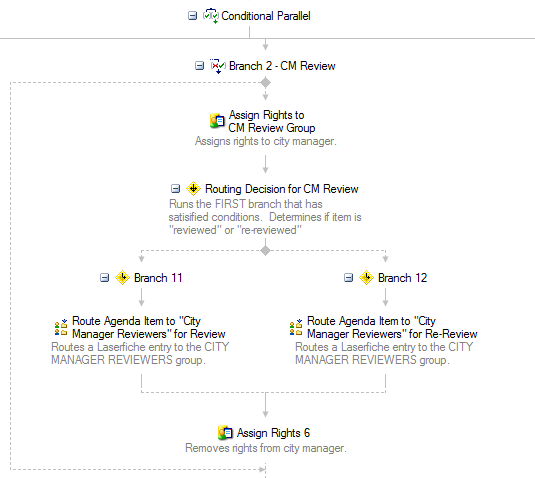Select the Route for Review activity icon
Screen dimensions: 535x478
coord(61,327)
